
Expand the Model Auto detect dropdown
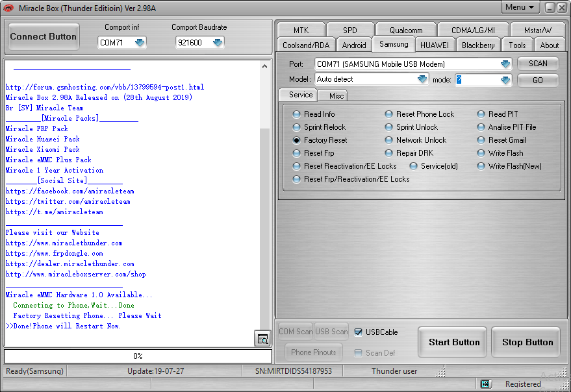[422, 79]
